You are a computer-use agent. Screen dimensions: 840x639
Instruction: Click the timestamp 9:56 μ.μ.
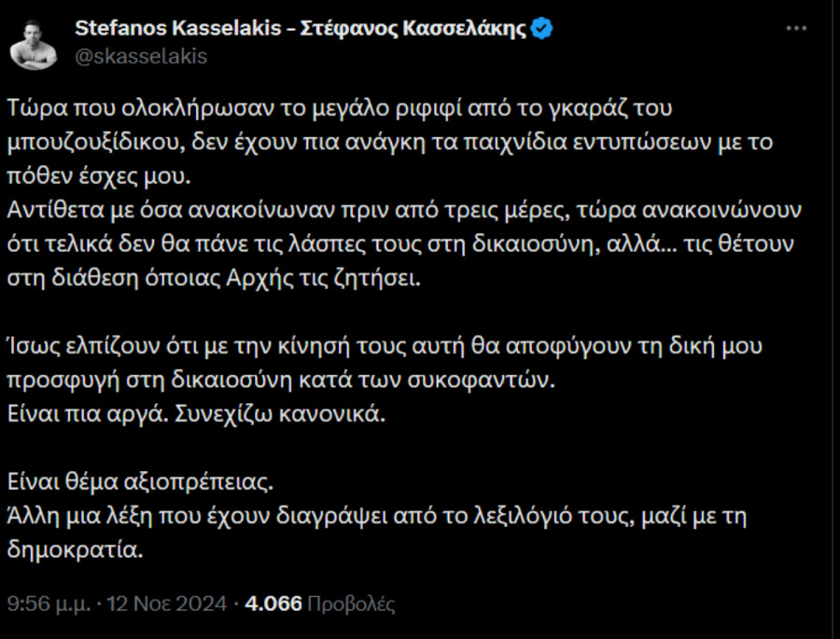pos(45,603)
